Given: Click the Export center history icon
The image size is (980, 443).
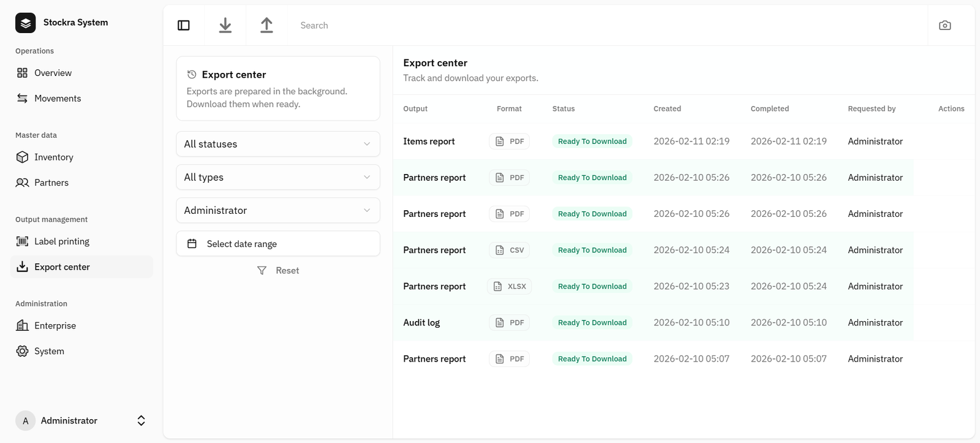Looking at the screenshot, I should pos(192,74).
